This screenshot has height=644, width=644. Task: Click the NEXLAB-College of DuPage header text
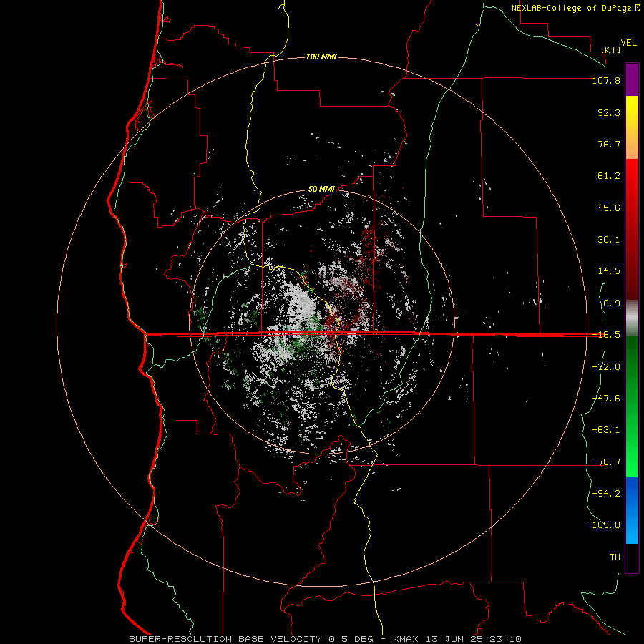[575, 8]
